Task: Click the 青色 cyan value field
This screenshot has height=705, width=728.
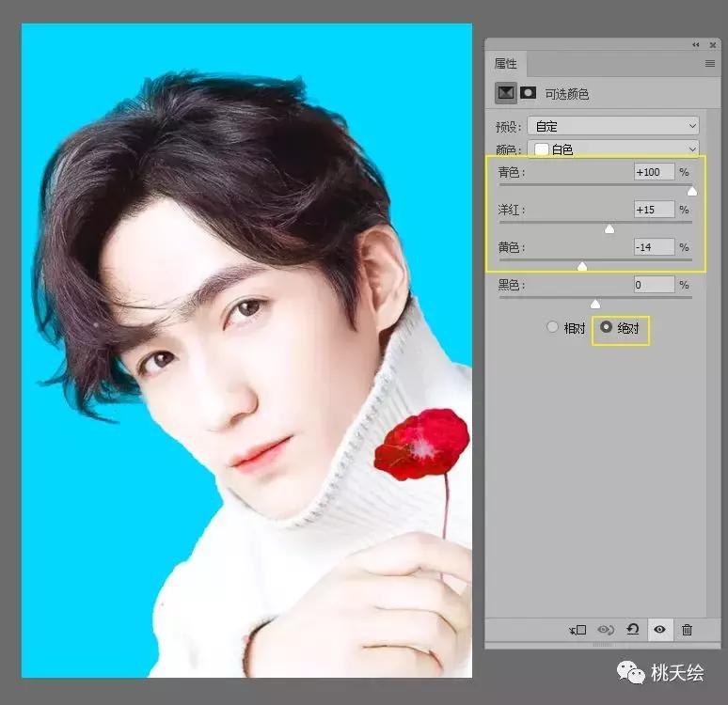Action: click(x=655, y=172)
